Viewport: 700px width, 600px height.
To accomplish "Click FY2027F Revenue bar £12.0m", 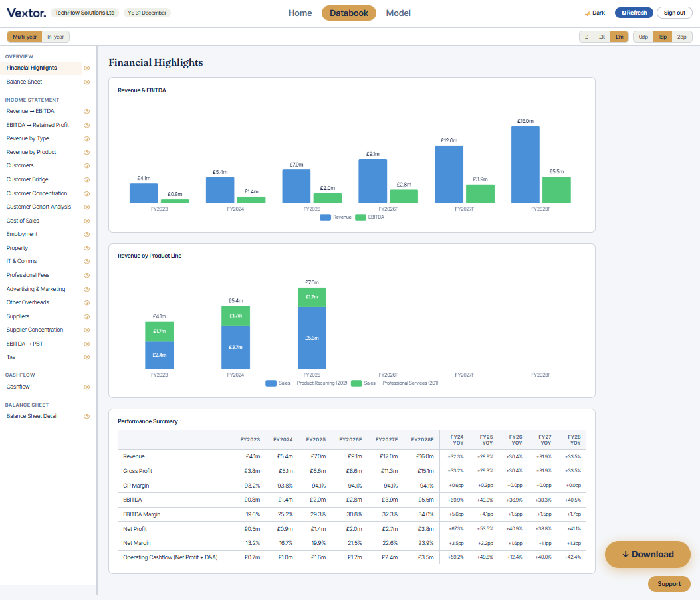I will [x=449, y=175].
